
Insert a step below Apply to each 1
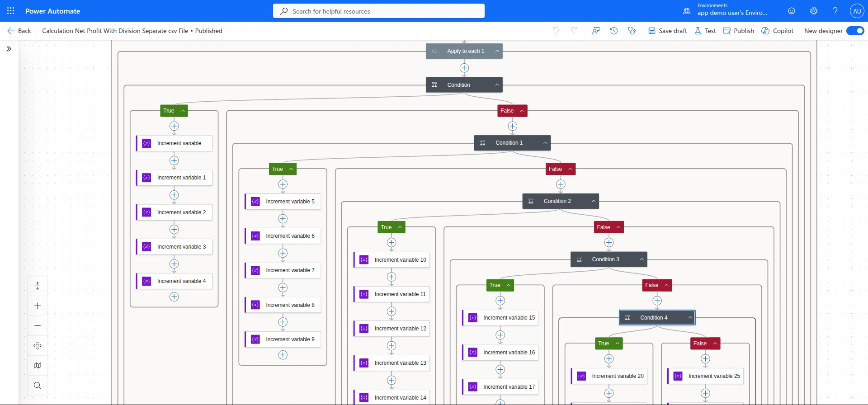click(464, 68)
